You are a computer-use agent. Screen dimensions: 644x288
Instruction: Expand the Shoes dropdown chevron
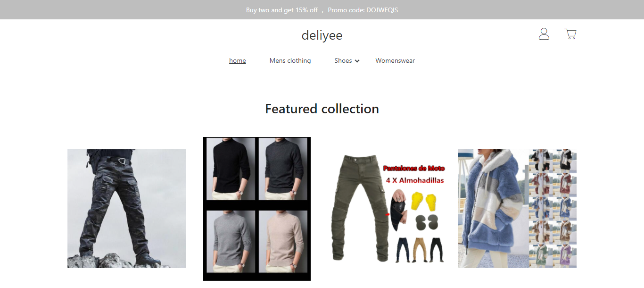(357, 61)
